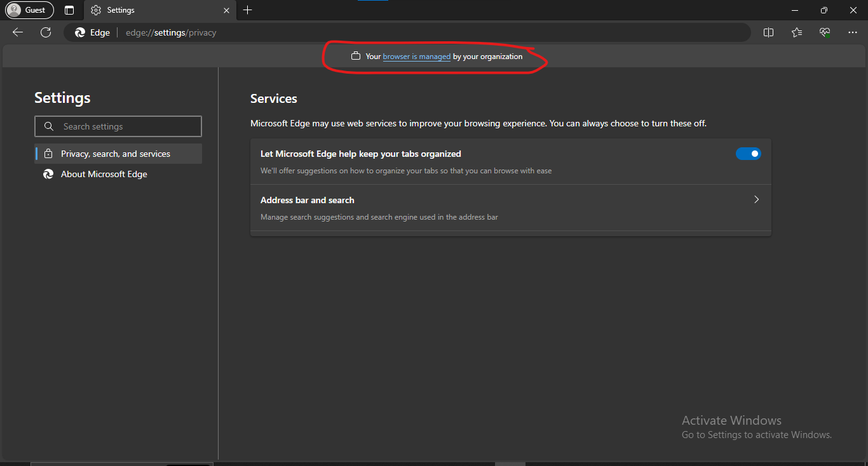The height and width of the screenshot is (466, 868).
Task: Click the lock icon beside Privacy entry
Action: [48, 154]
